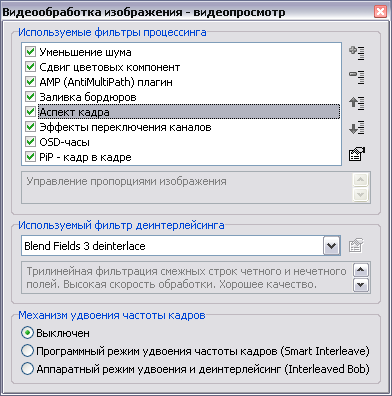Uncheck the Аспект кадра checkbox

(30, 112)
